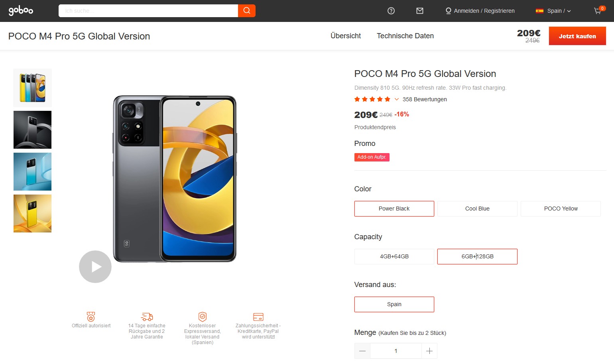Choose 4GB+64GB capacity

[x=394, y=256]
